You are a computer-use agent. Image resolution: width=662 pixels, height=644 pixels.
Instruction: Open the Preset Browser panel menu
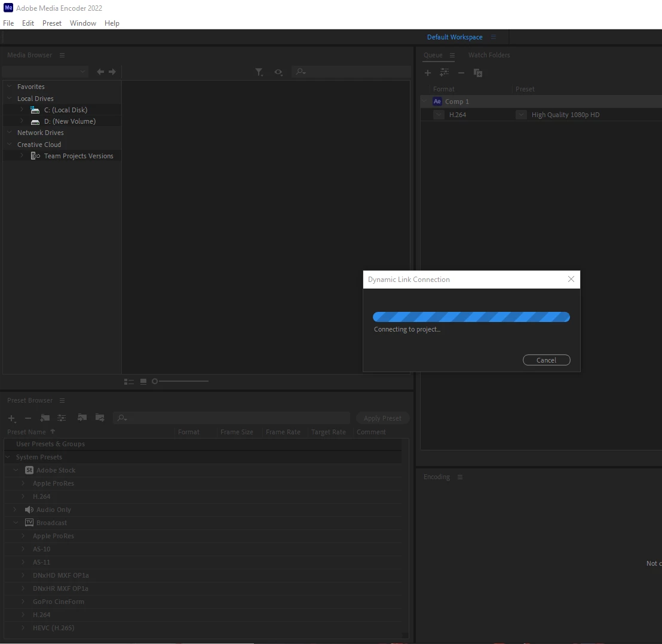[x=62, y=400]
